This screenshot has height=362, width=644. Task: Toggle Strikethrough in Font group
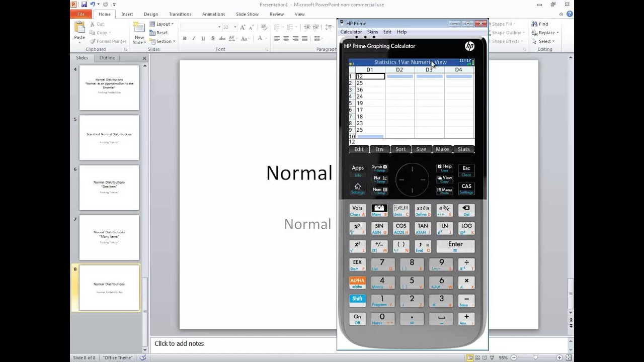pos(222,39)
